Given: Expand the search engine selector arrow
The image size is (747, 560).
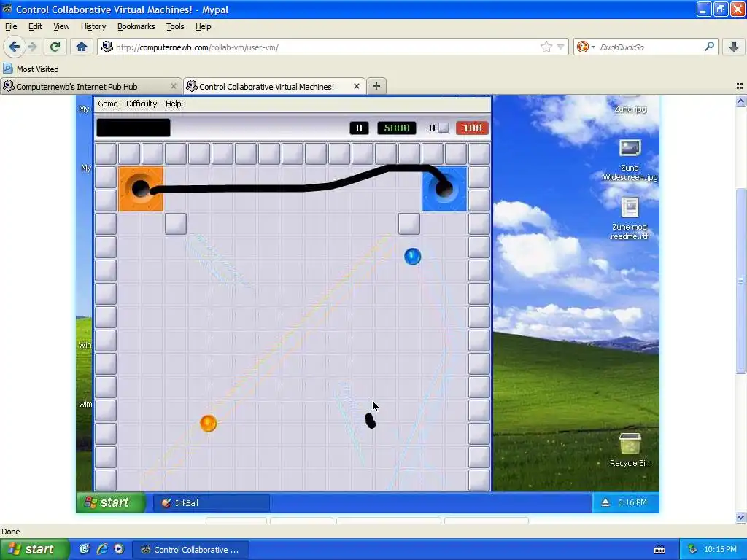Looking at the screenshot, I should (593, 47).
